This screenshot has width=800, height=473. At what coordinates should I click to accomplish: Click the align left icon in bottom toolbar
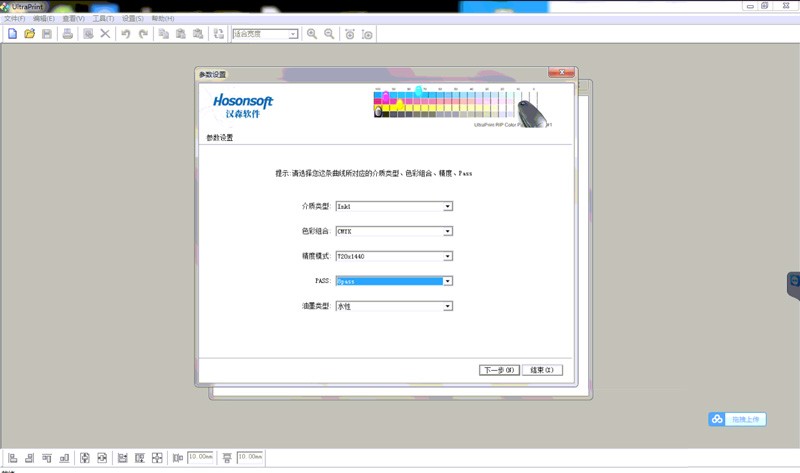(13, 458)
